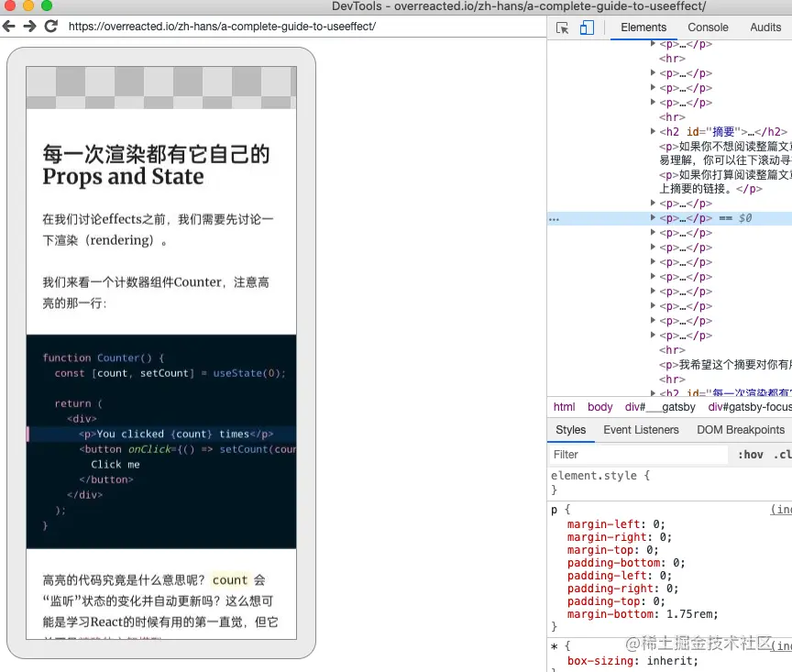Click the three-dots beside the selected DOM row
Screen dimensions: 792x672
point(554,219)
